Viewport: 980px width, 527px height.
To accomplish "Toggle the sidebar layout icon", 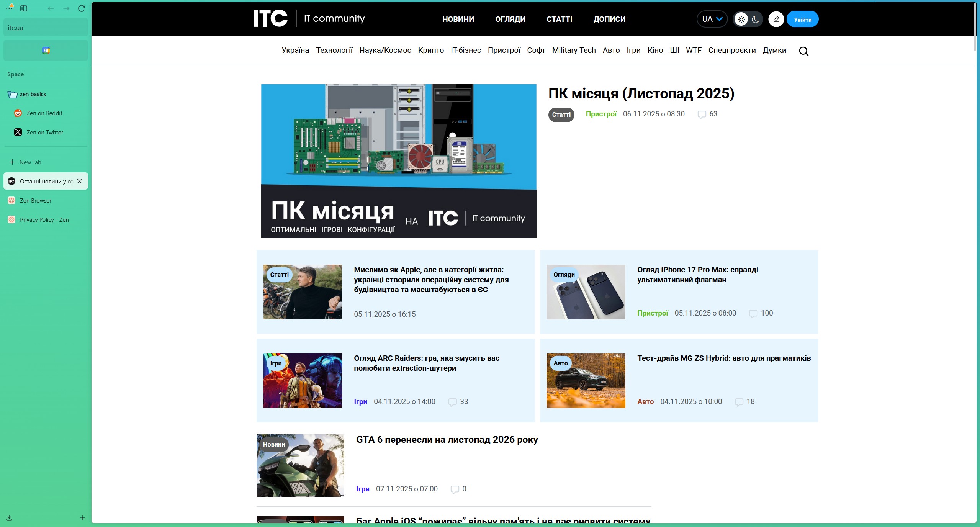I will click(24, 8).
